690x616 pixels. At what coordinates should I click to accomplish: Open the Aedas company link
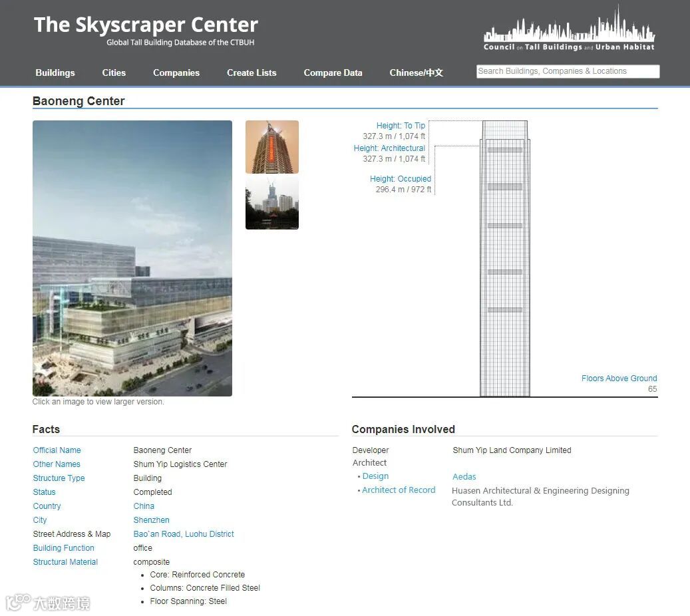464,476
